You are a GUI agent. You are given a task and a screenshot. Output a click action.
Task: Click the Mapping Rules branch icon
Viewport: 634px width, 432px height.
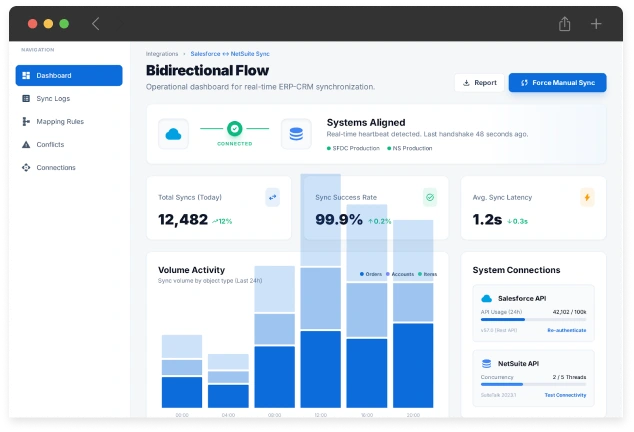click(x=26, y=121)
